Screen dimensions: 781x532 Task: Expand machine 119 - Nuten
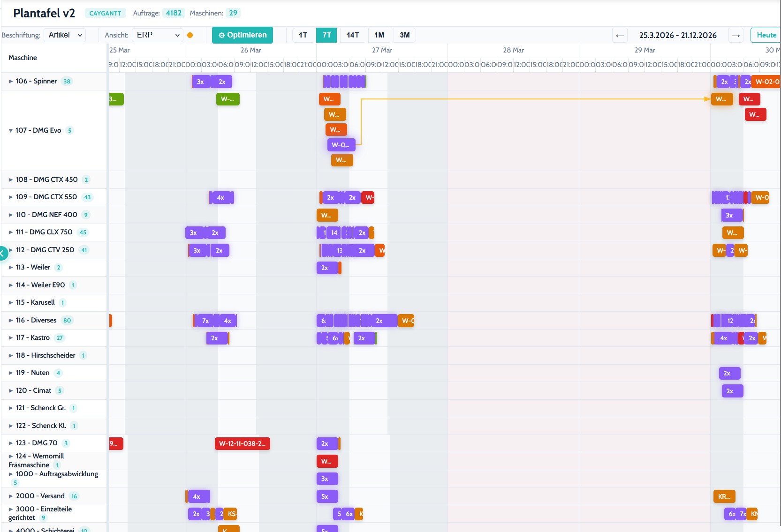(11, 373)
